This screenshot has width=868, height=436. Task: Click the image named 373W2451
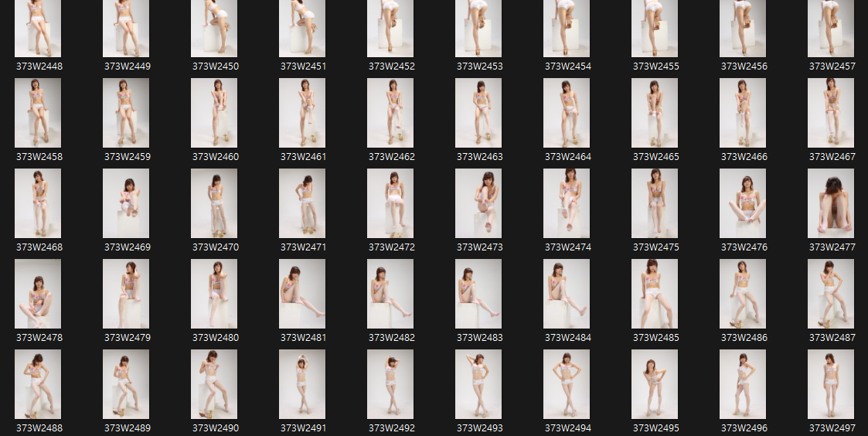tap(302, 29)
